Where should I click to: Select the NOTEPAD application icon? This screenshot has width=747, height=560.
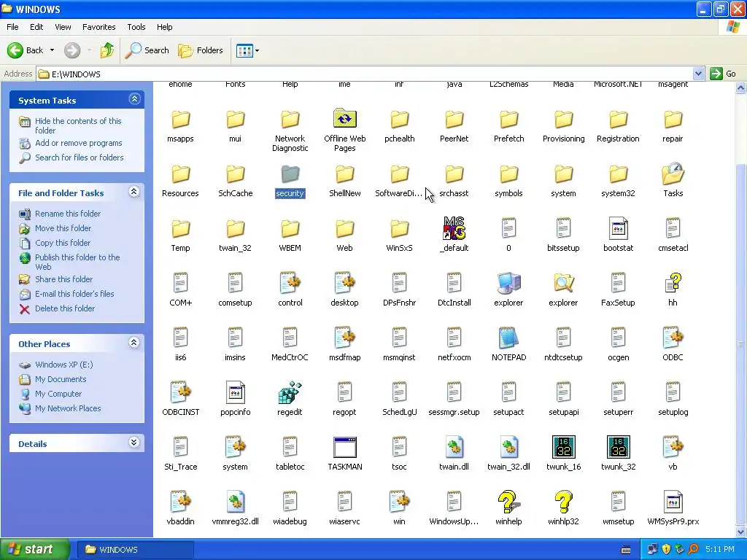508,338
